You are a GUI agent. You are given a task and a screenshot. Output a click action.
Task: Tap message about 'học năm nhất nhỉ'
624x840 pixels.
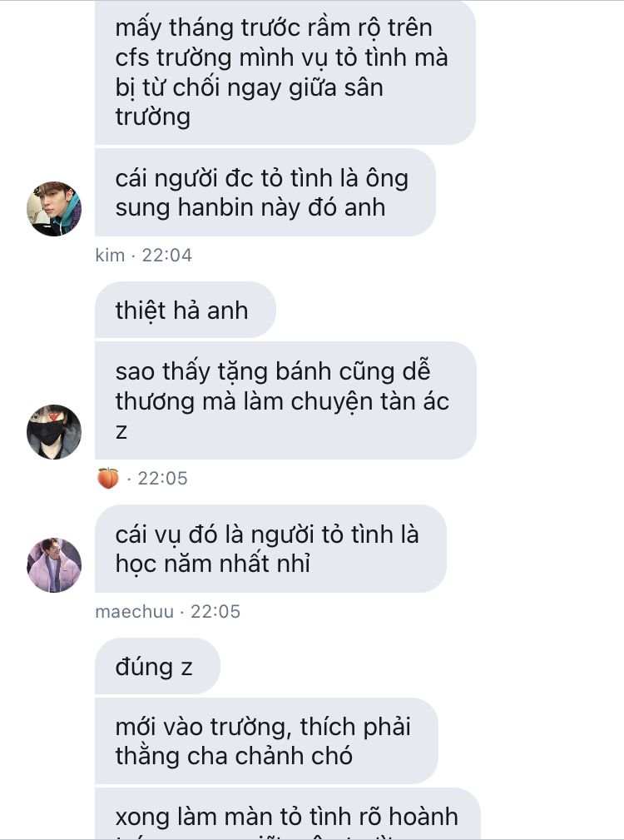pos(270,549)
